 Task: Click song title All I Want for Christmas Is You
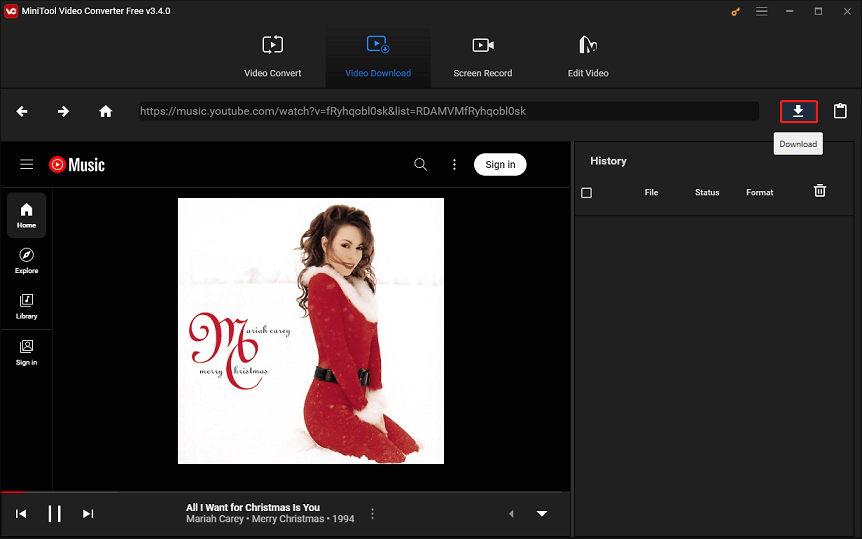pyautogui.click(x=253, y=507)
